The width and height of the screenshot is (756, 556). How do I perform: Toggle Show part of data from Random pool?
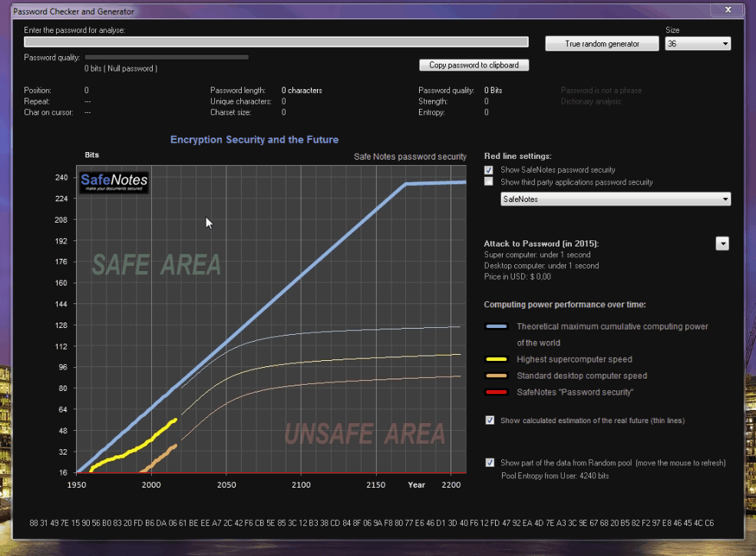pos(490,463)
